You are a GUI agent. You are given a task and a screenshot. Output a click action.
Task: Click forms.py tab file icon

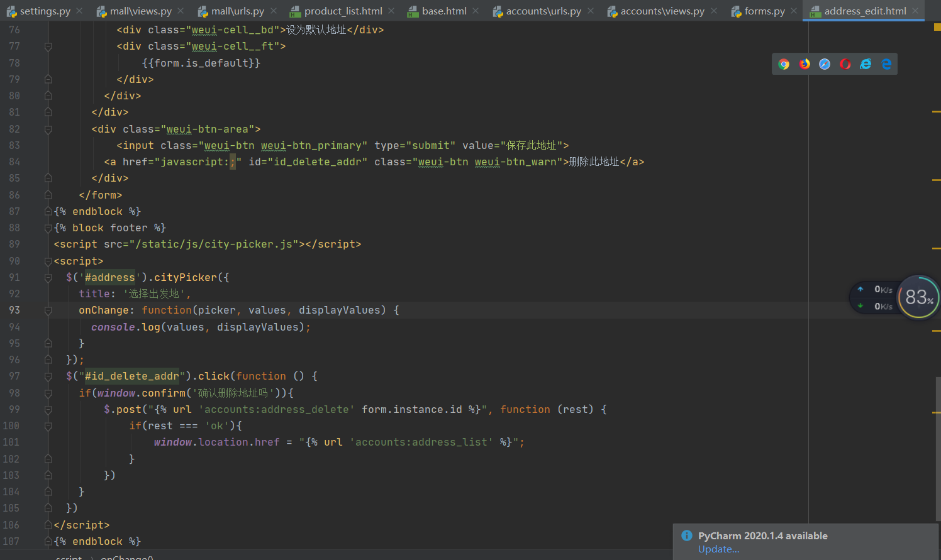point(736,11)
